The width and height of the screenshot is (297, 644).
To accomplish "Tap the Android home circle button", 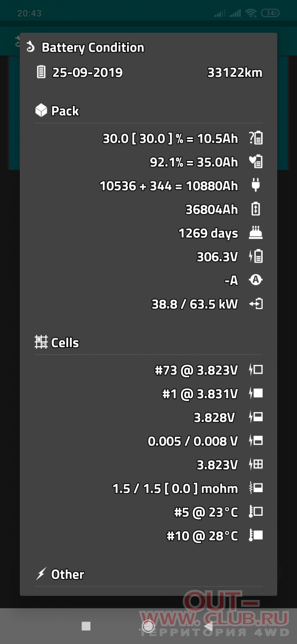I will tap(148, 626).
